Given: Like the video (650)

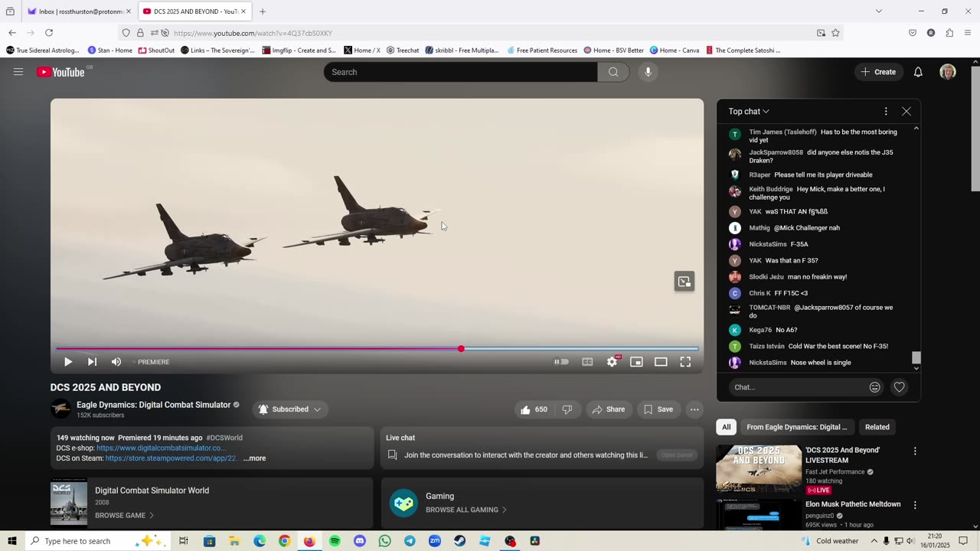Looking at the screenshot, I should pos(534,409).
